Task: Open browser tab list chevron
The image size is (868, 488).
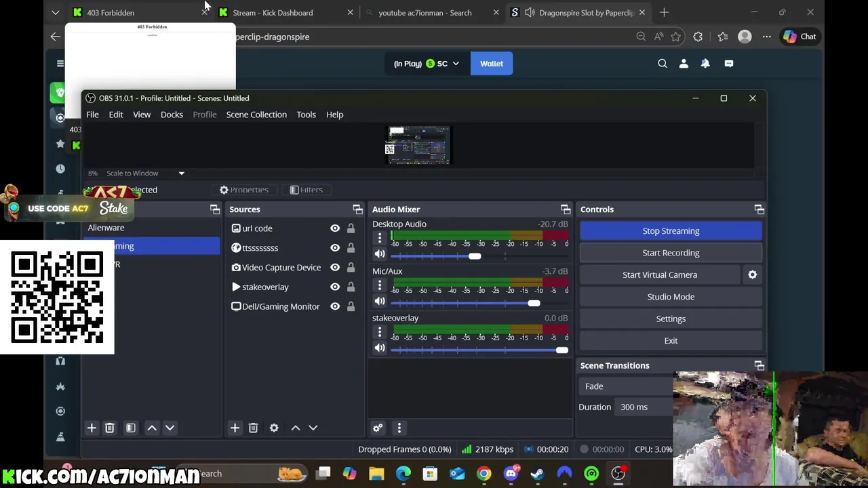Action: click(x=56, y=12)
